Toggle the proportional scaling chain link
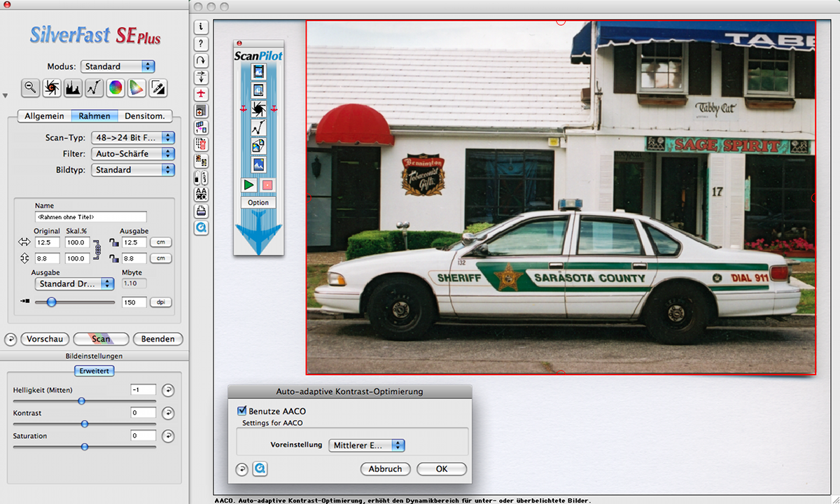Image resolution: width=840 pixels, height=504 pixels. click(x=97, y=250)
